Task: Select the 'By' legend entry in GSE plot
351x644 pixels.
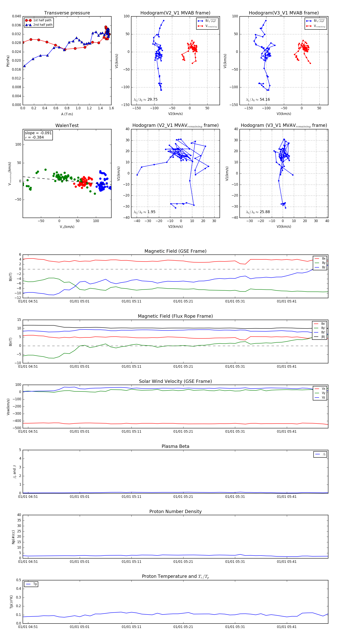Action: click(320, 263)
